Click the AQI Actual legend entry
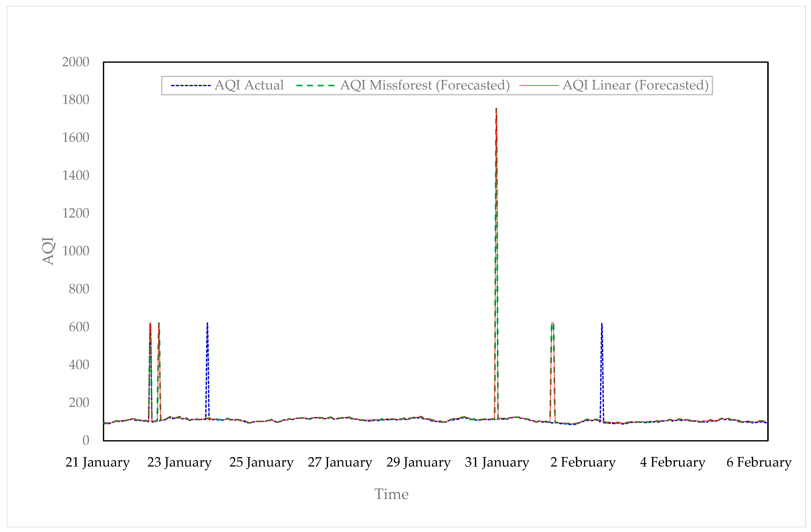This screenshot has width=811, height=532. [249, 85]
